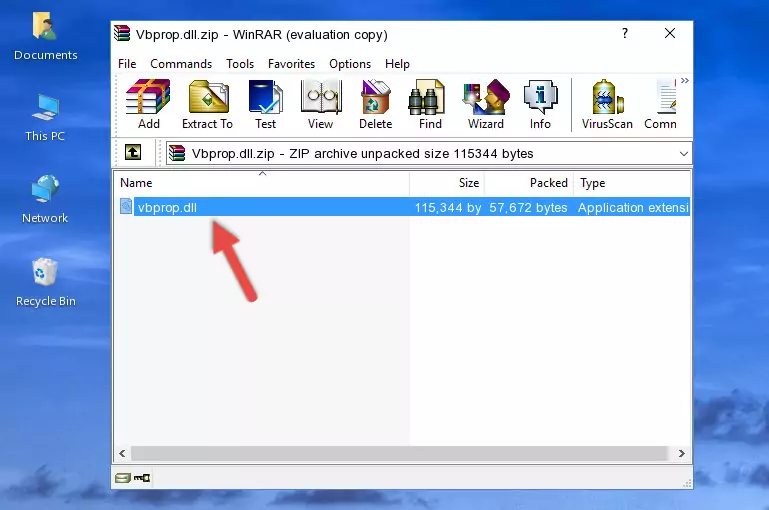The image size is (769, 510).
Task: Select the Recycle Bin desktop icon
Action: click(x=46, y=282)
